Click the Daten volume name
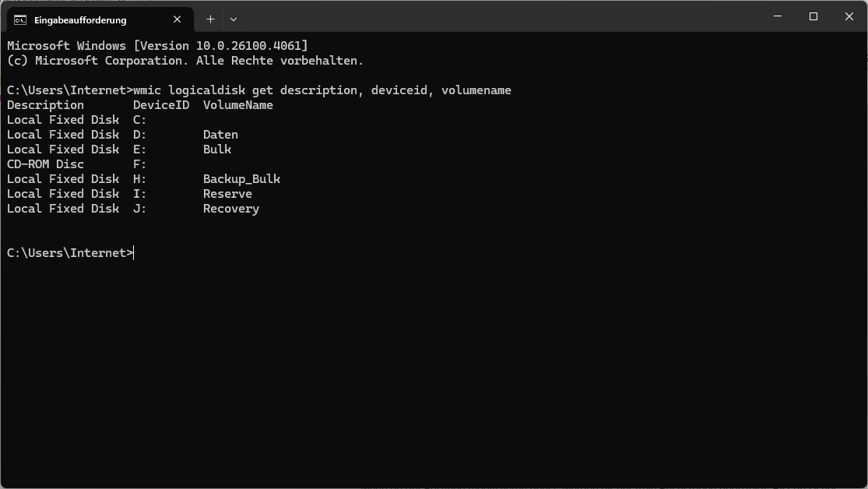Viewport: 868px width, 489px height. [x=220, y=135]
